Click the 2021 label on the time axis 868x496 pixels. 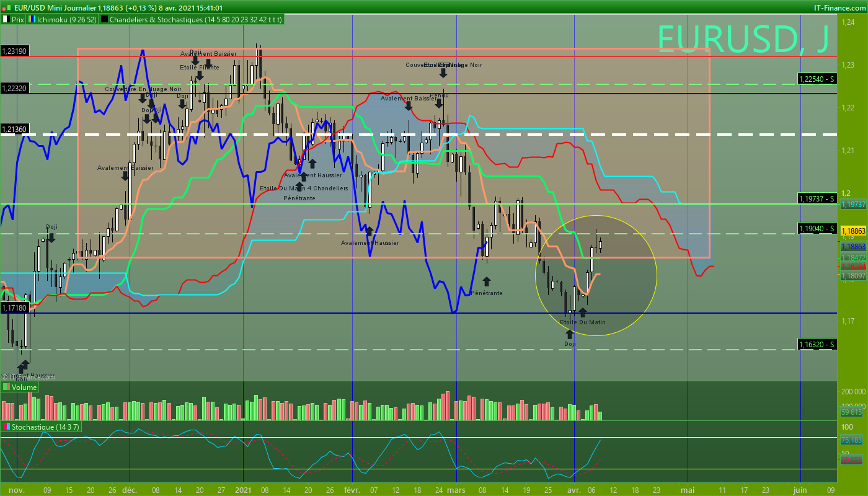click(243, 490)
